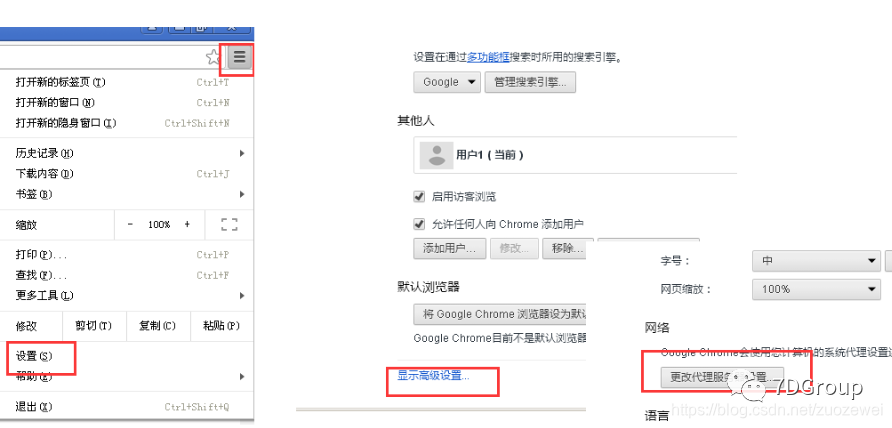
Task: Click the 管理搜索引擎 button
Action: pos(530,82)
